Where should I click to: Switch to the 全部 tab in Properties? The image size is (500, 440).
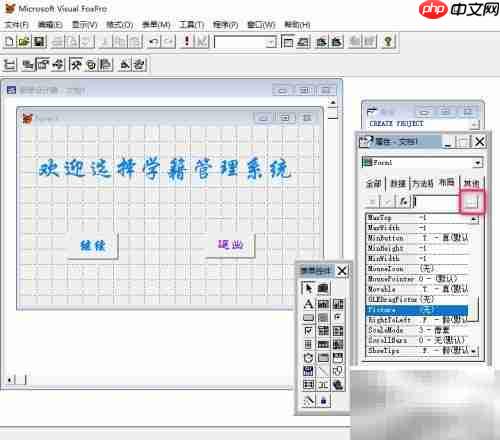pyautogui.click(x=373, y=183)
